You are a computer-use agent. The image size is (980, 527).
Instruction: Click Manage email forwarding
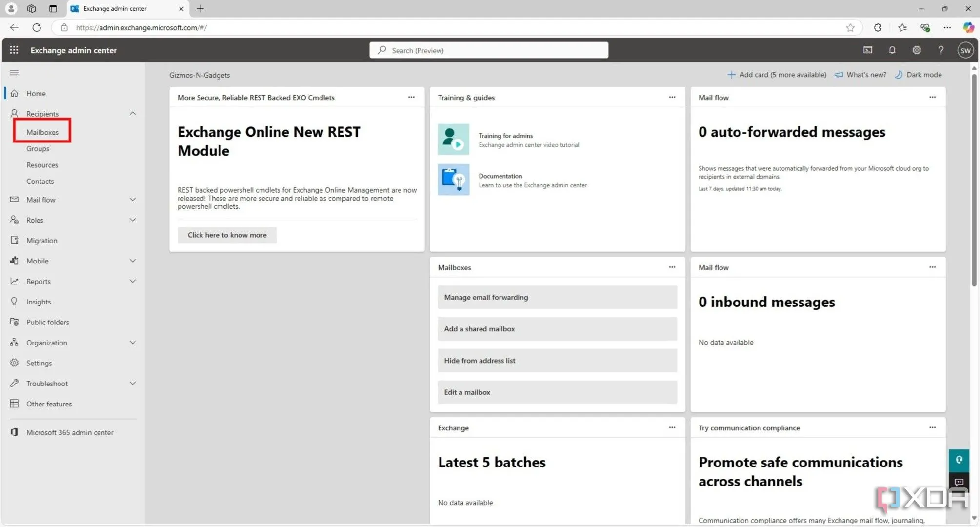pos(558,297)
